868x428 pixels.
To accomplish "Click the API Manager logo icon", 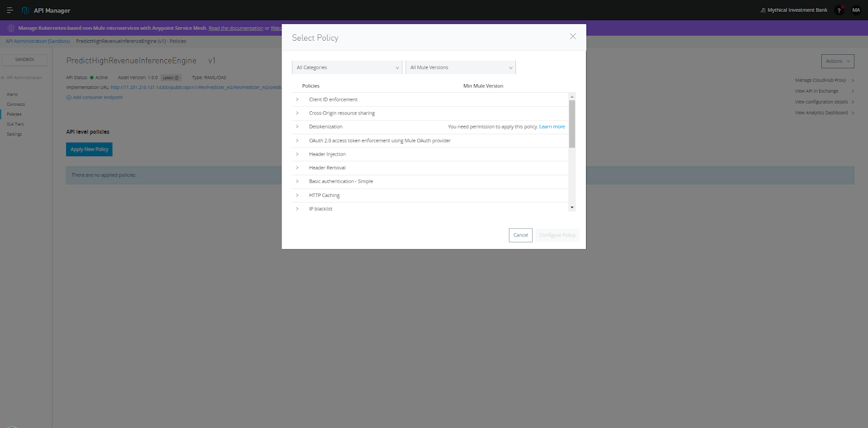I will pos(25,10).
